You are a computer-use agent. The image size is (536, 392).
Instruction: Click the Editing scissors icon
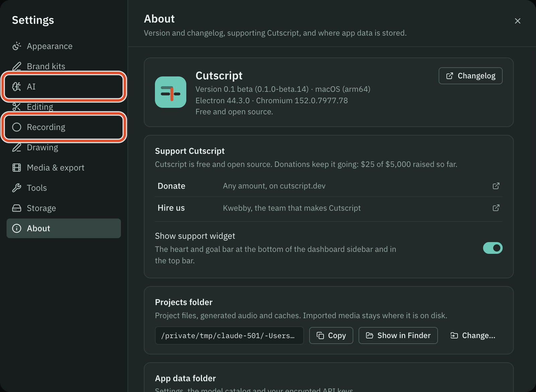[16, 107]
